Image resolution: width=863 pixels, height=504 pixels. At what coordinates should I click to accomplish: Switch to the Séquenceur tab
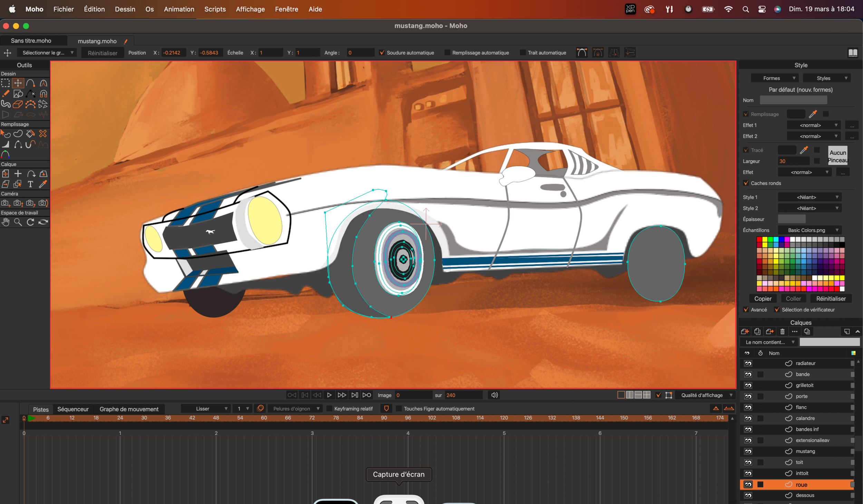[x=73, y=409]
